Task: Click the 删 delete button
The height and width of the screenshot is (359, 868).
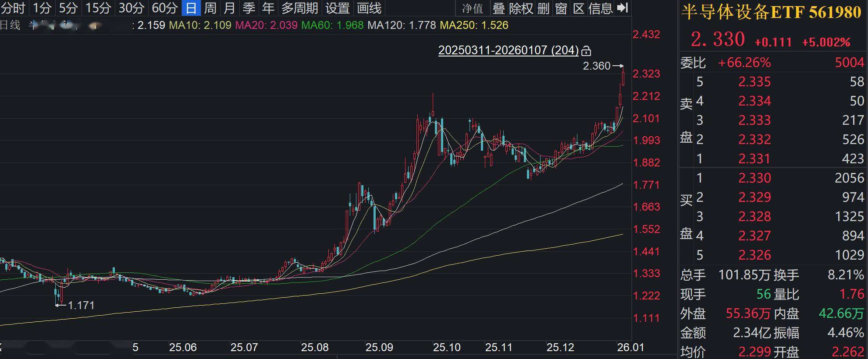Action: (x=543, y=8)
